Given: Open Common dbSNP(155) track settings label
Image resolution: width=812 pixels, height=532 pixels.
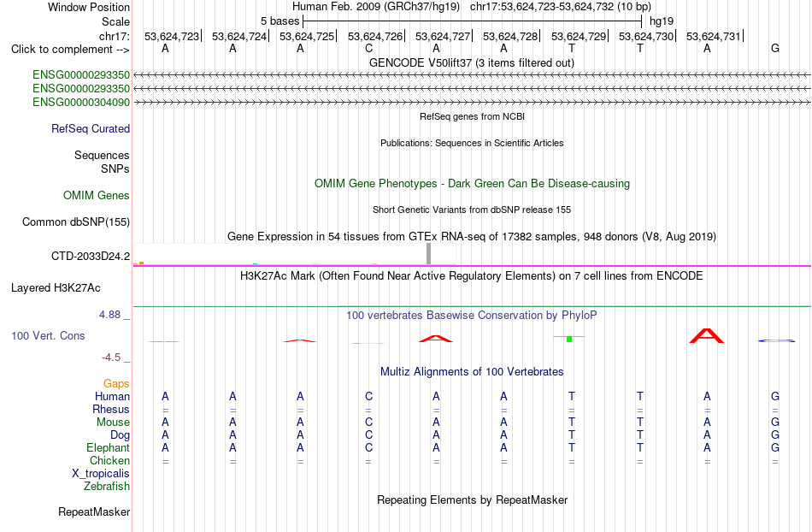Looking at the screenshot, I should (76, 222).
